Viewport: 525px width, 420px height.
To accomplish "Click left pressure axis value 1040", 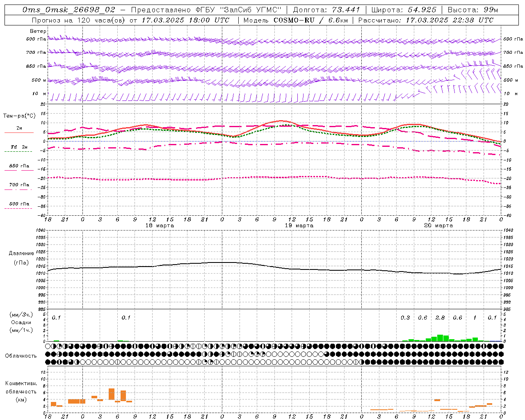I will tap(41, 231).
